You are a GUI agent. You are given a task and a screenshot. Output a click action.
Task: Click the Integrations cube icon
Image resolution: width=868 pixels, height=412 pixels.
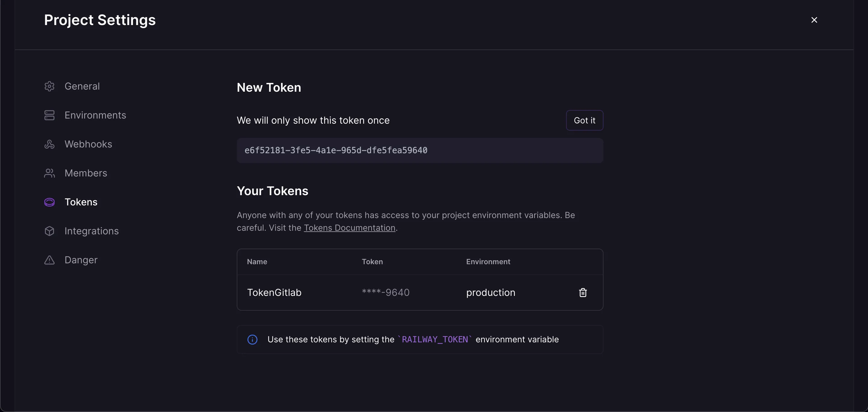(x=49, y=231)
